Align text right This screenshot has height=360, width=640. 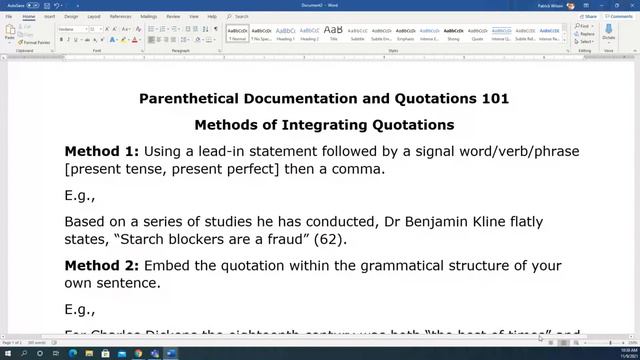(166, 40)
